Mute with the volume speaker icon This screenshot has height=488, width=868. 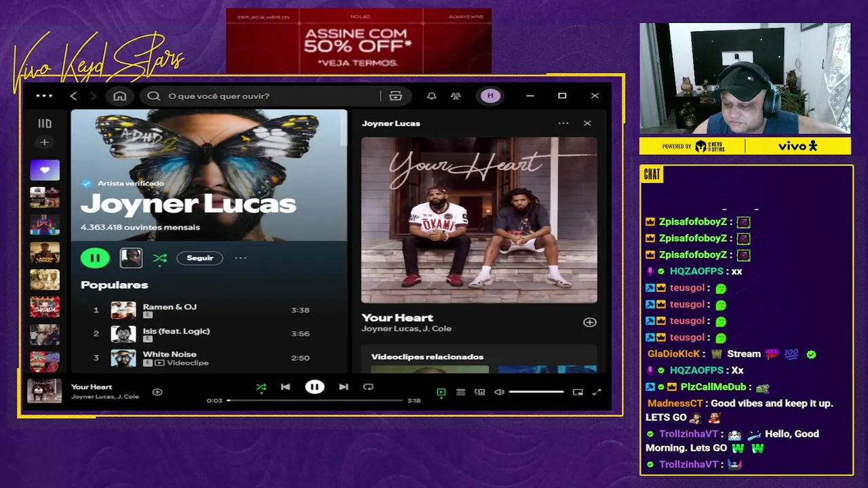pos(499,392)
